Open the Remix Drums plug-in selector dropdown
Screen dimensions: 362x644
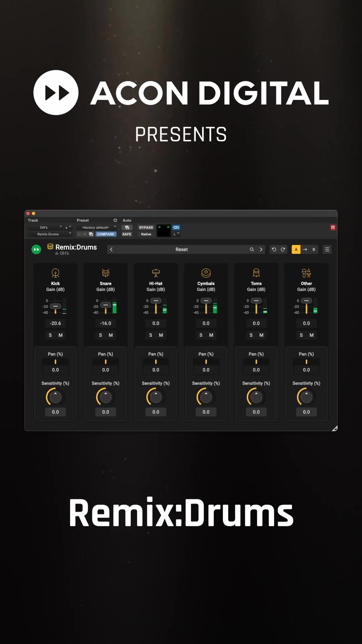point(50,234)
